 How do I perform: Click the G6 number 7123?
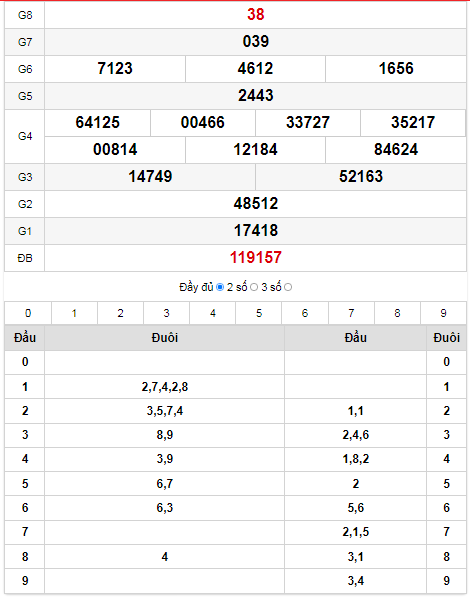point(115,69)
